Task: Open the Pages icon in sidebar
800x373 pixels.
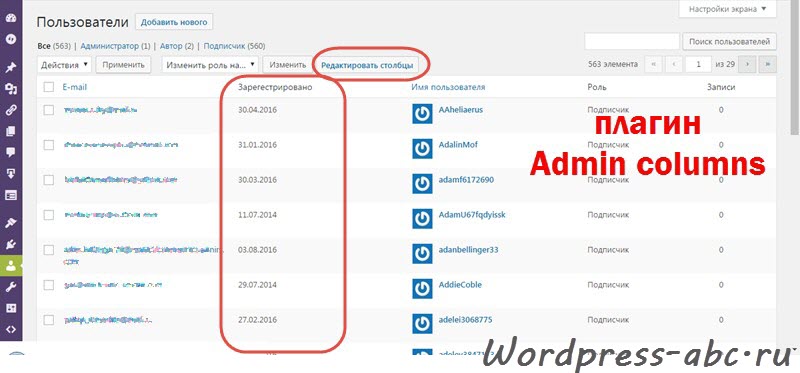Action: click(x=11, y=132)
